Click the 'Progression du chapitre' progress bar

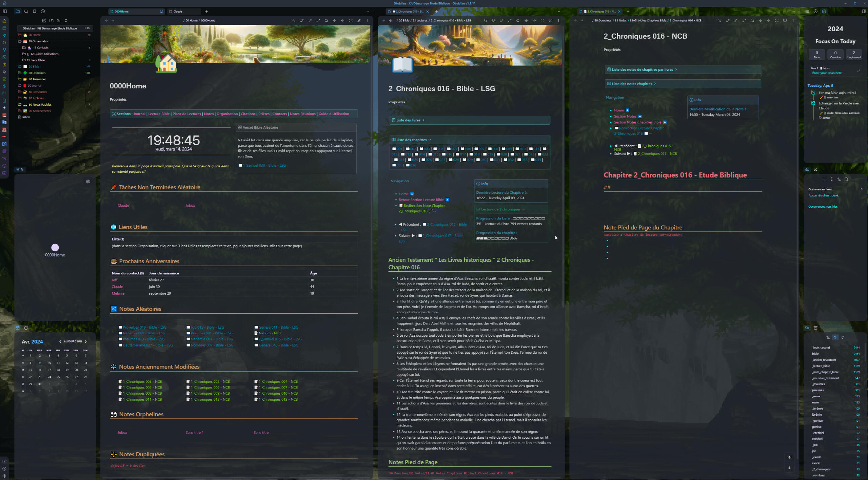[492, 238]
